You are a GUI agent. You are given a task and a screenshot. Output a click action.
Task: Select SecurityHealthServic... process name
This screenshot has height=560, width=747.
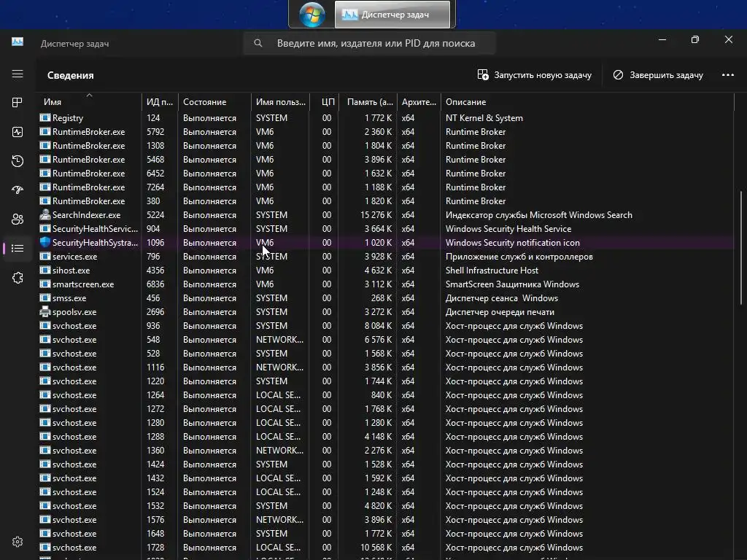pos(95,228)
